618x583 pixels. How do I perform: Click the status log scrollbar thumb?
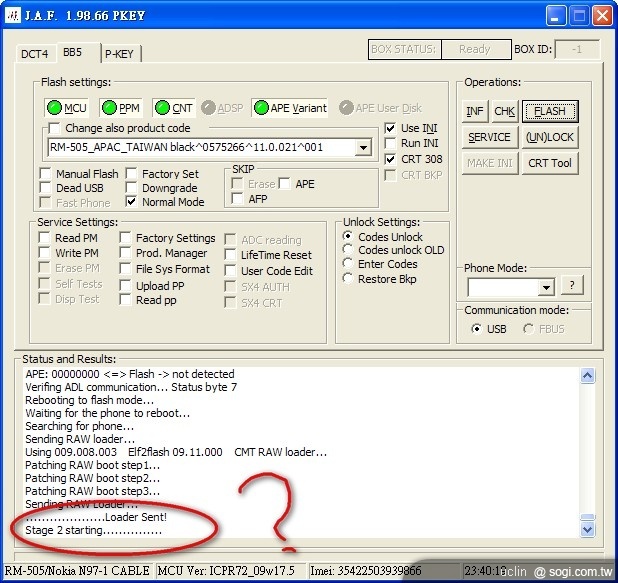(x=588, y=517)
